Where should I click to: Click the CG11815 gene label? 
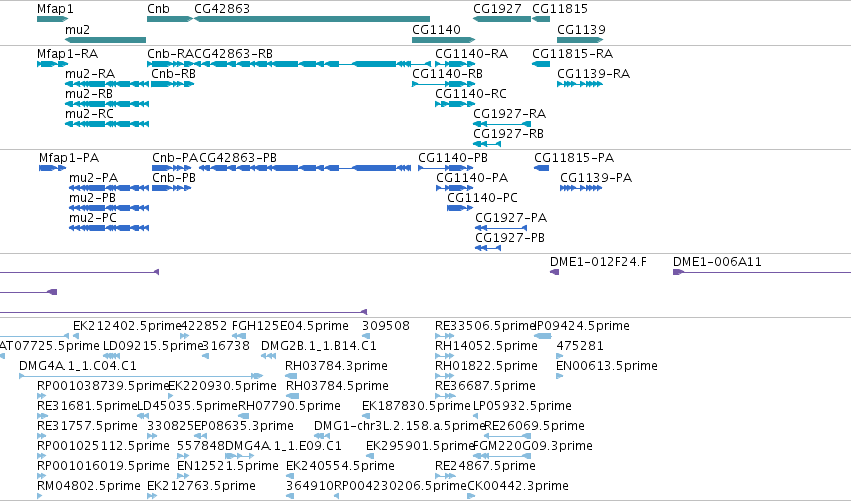point(560,9)
